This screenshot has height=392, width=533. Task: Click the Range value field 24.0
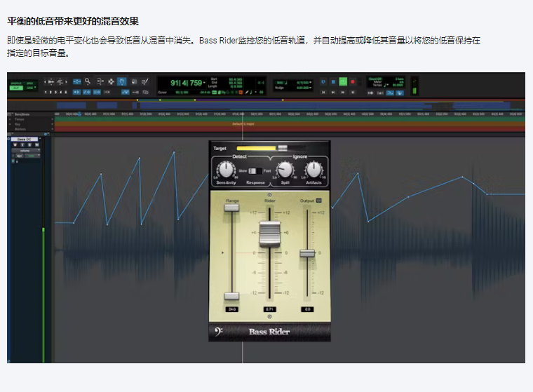point(232,309)
